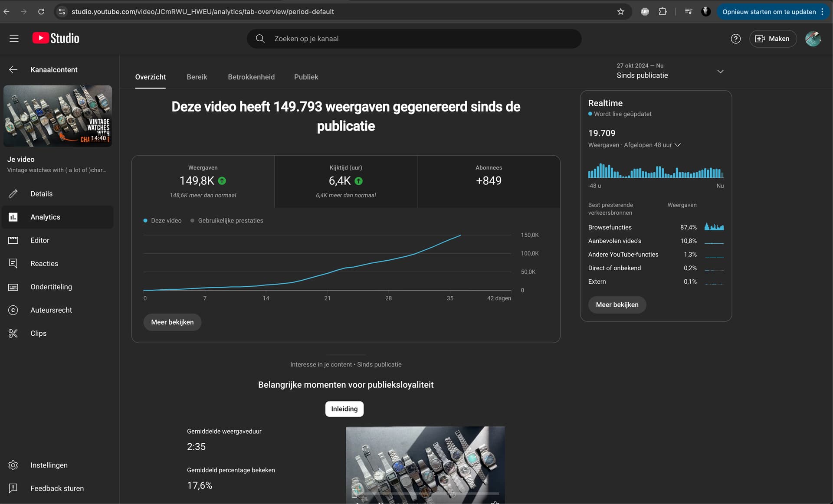Click the Maken create button
The image size is (833, 504).
pos(772,39)
